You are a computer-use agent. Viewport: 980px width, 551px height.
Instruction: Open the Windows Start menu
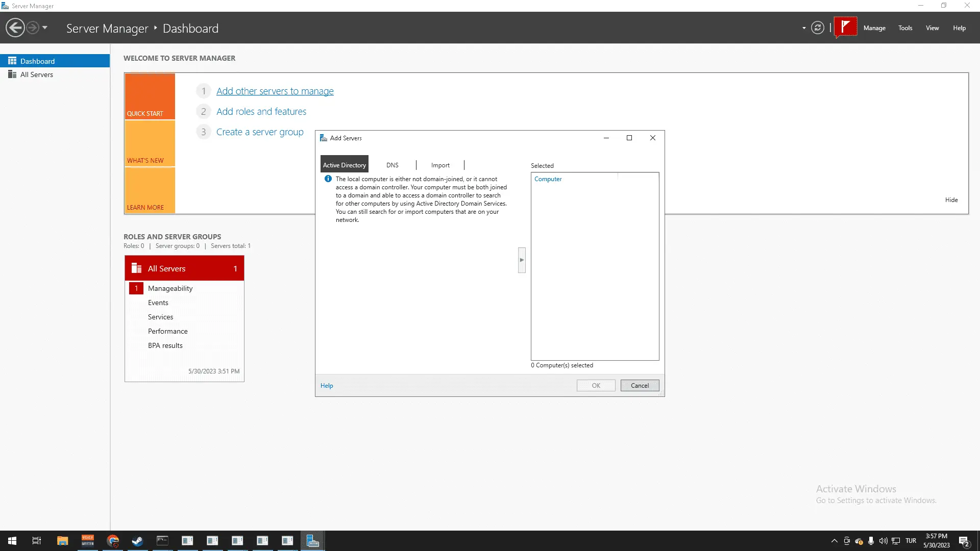pyautogui.click(x=12, y=541)
